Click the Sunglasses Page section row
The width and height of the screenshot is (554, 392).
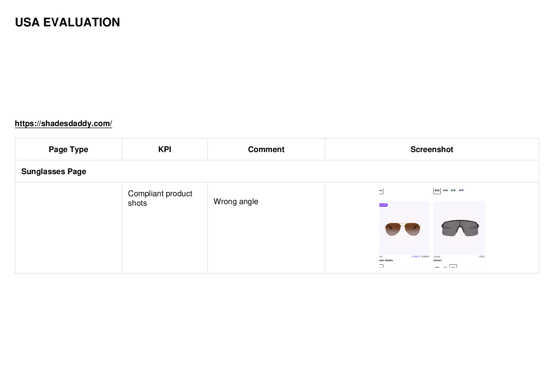277,171
